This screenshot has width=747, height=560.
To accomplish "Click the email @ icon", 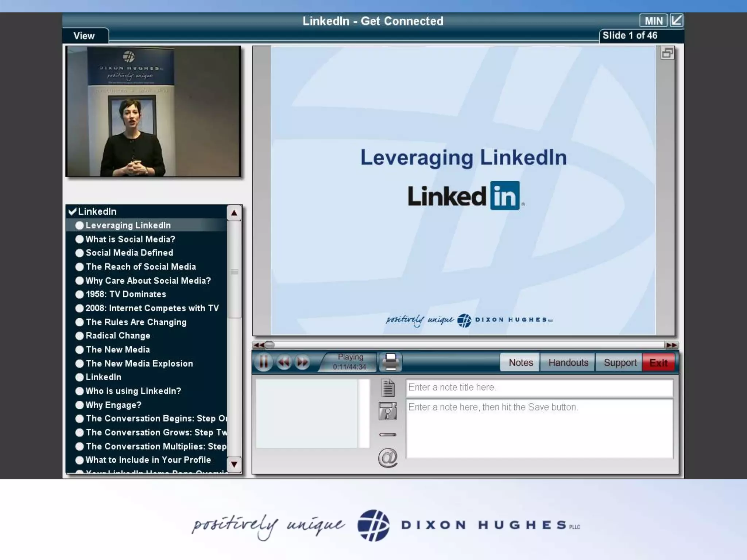I will coord(387,458).
